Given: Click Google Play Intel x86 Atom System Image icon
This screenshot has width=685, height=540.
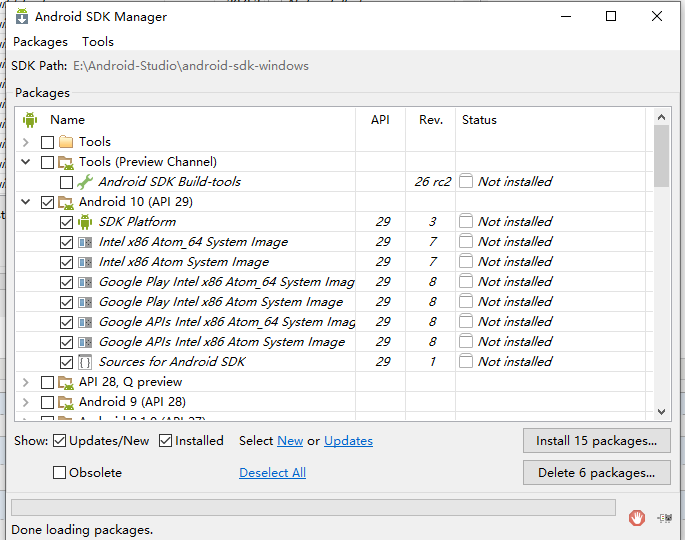Looking at the screenshot, I should (x=85, y=302).
